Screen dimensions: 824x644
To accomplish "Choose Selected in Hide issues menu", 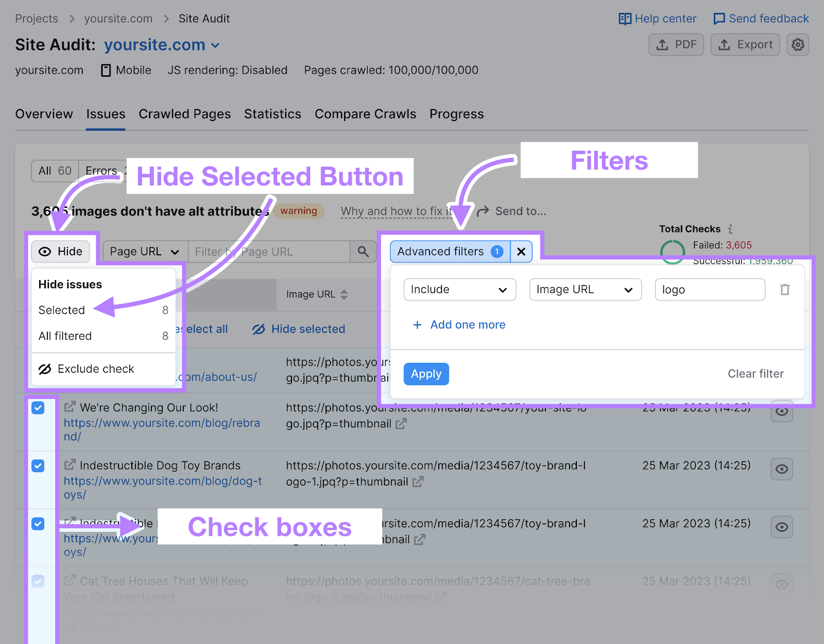I will coord(103,310).
